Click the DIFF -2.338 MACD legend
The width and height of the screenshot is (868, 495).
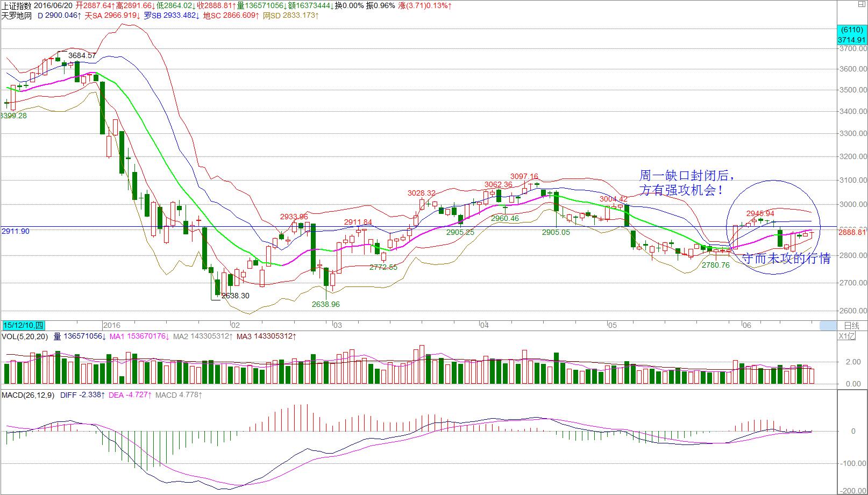pos(83,396)
